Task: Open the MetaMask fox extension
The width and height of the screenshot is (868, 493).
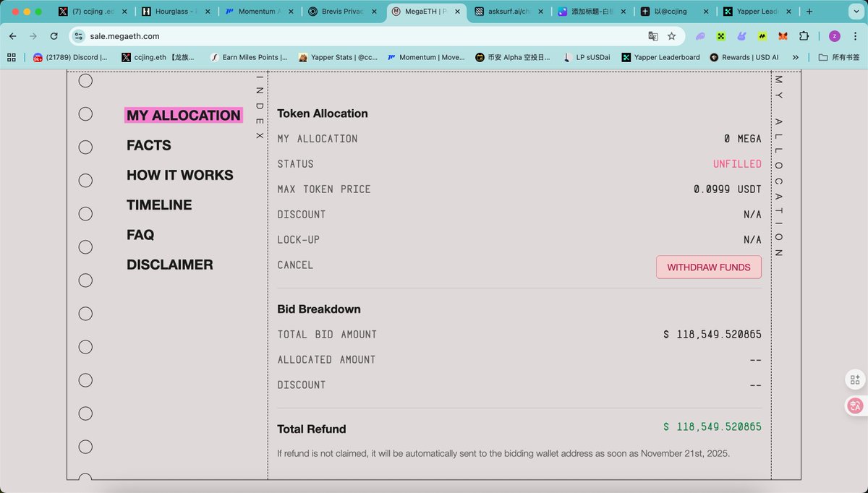Action: coord(783,36)
